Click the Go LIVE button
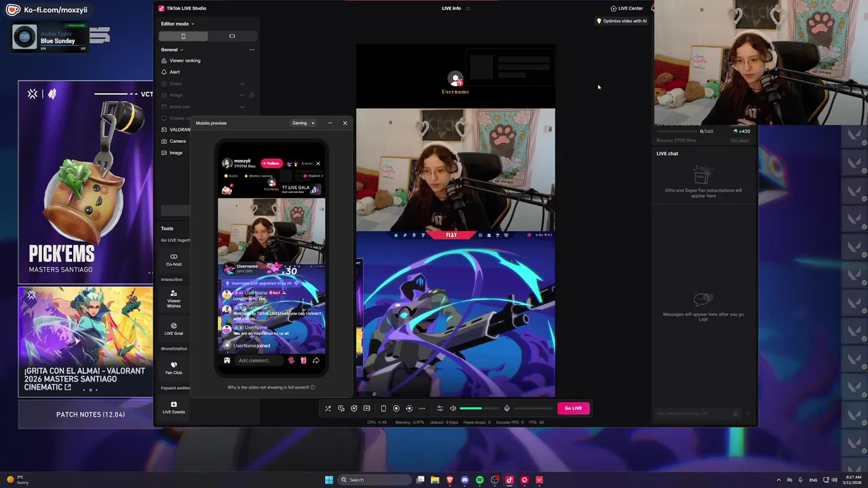The width and height of the screenshot is (868, 488). (x=573, y=408)
